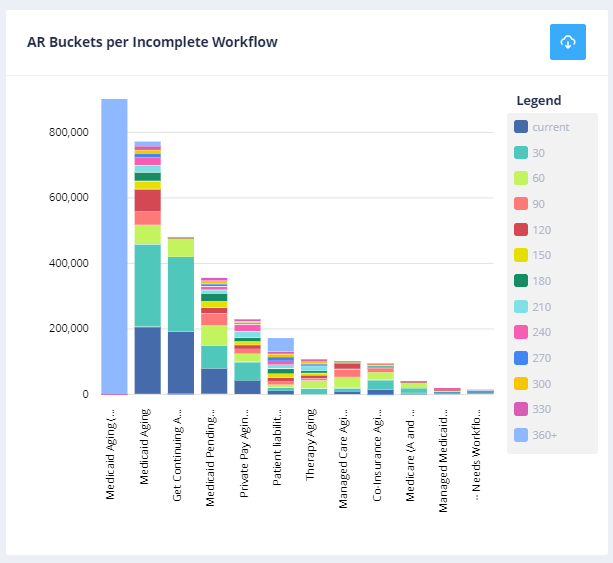The image size is (613, 563).
Task: Click the '300' legend label
Action: 541,384
